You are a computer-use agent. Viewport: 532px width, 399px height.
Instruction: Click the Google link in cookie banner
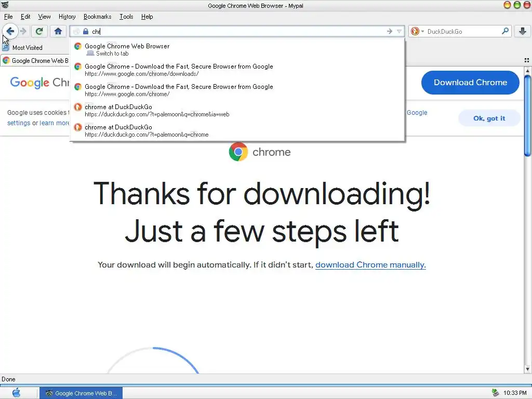(x=417, y=113)
